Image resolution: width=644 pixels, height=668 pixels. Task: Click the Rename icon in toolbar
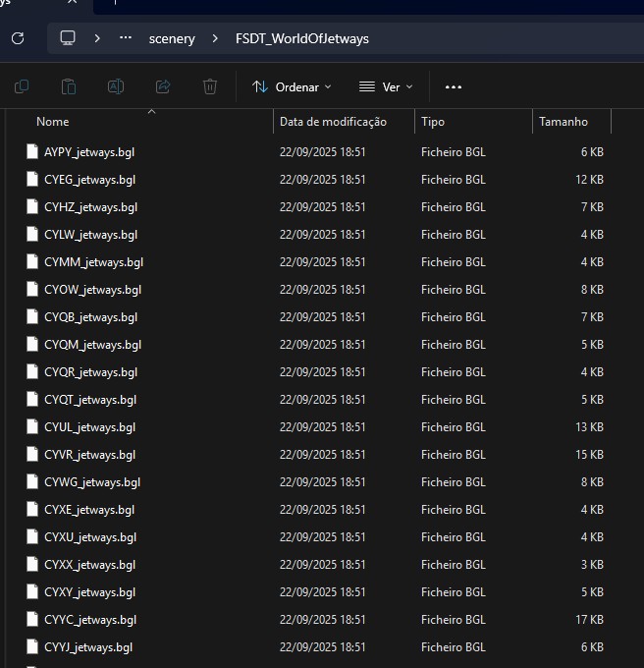(x=115, y=86)
